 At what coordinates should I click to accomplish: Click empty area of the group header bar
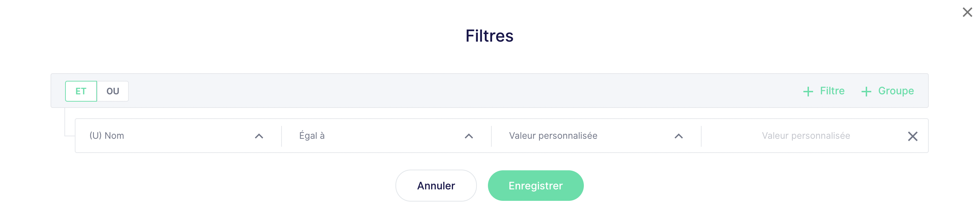coord(456,91)
